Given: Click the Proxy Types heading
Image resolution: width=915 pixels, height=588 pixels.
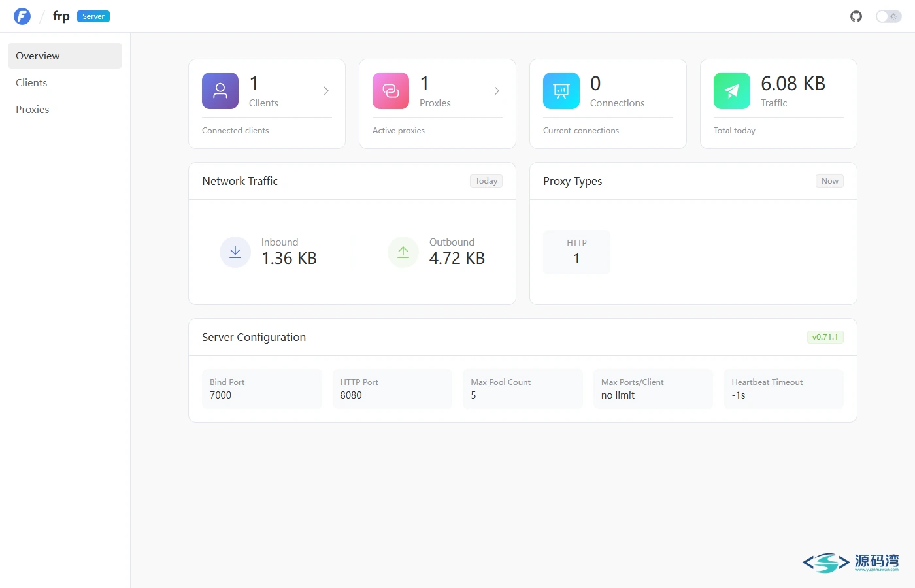Looking at the screenshot, I should click(x=573, y=181).
